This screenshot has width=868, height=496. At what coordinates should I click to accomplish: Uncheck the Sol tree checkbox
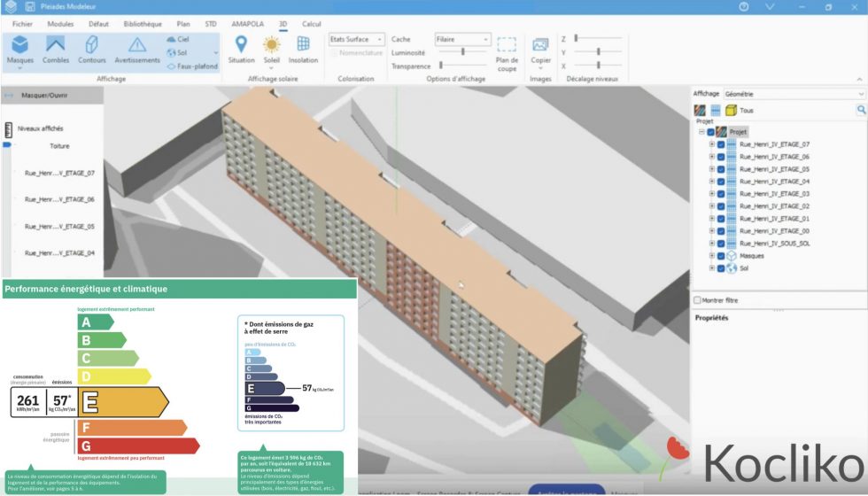point(721,268)
